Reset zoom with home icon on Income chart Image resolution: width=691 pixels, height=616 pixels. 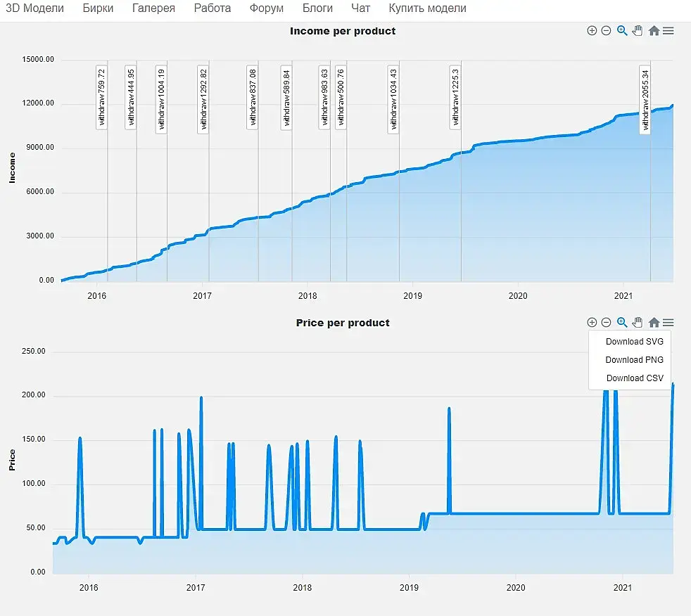click(x=654, y=30)
